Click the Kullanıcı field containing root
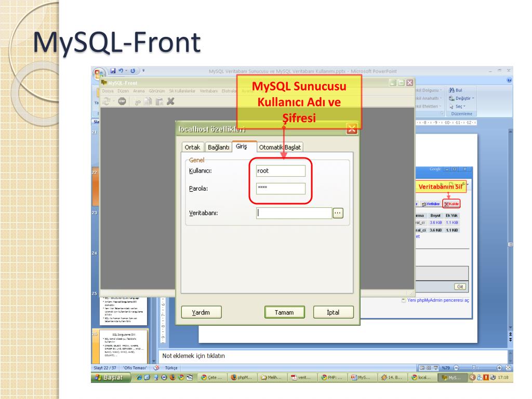 coord(281,170)
